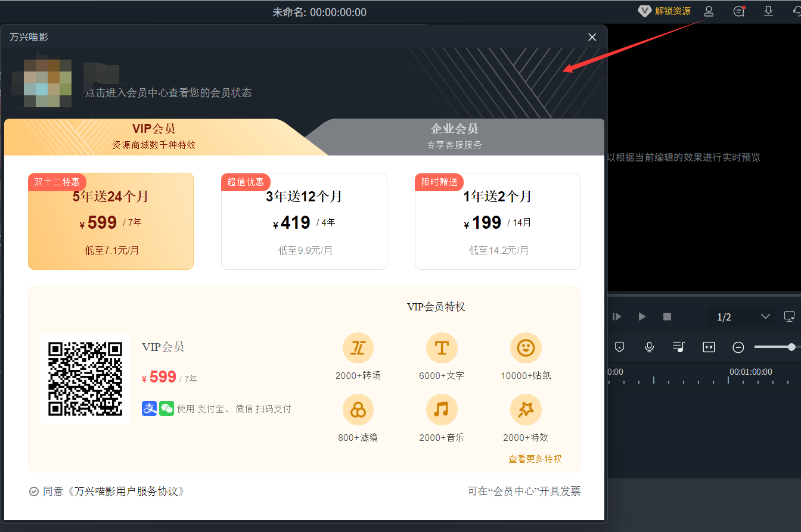Screen dimensions: 801x532
Task: Click the 2000+音乐 music note icon
Action: coord(442,410)
